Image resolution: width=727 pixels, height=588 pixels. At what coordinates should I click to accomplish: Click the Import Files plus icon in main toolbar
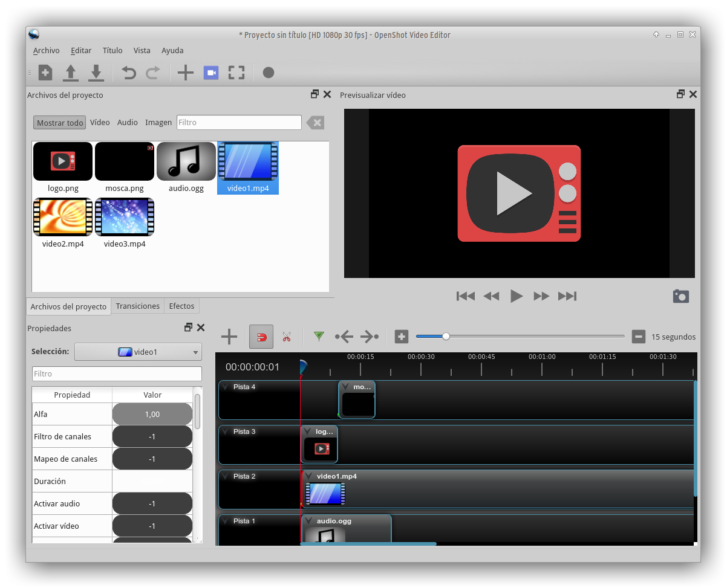(185, 73)
